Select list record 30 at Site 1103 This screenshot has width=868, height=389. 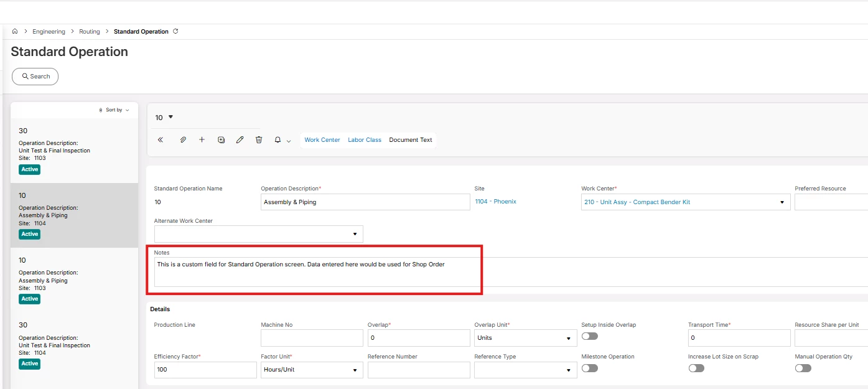point(75,151)
